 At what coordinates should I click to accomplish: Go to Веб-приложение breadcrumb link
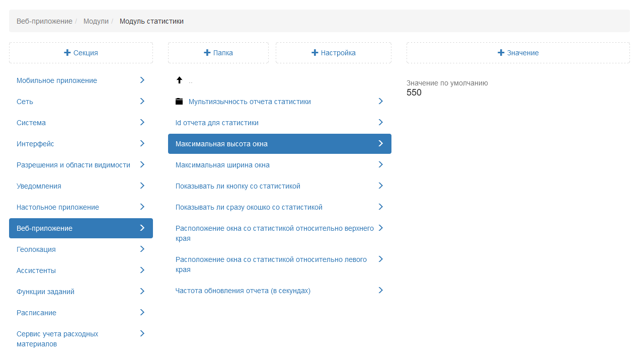pyautogui.click(x=44, y=21)
